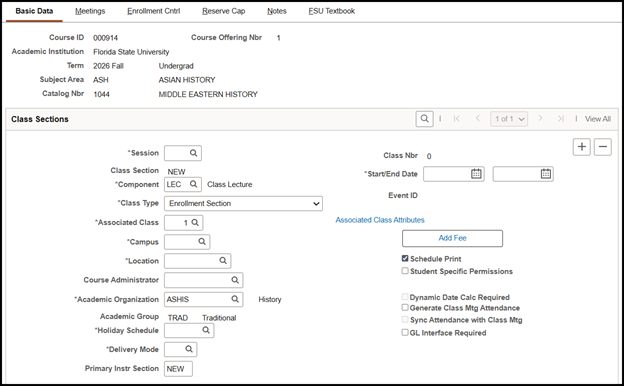The image size is (624, 386).
Task: Open the Holiday Schedule lookup magnifier
Action: click(x=206, y=330)
